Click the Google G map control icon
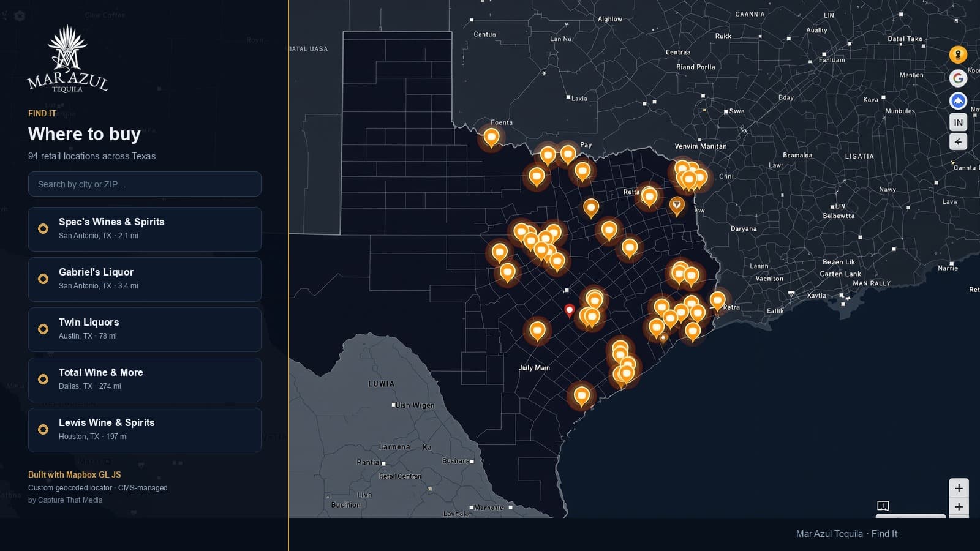 (958, 78)
